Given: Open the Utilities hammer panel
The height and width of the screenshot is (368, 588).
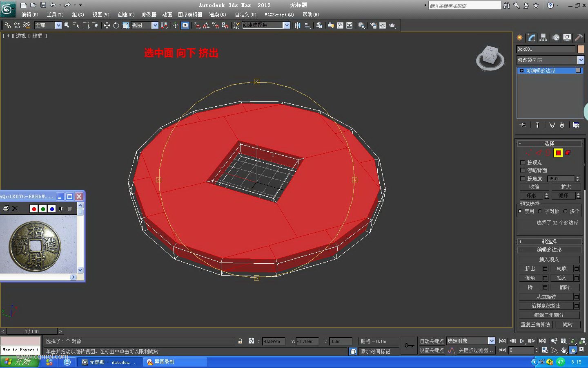Looking at the screenshot, I should tap(579, 38).
